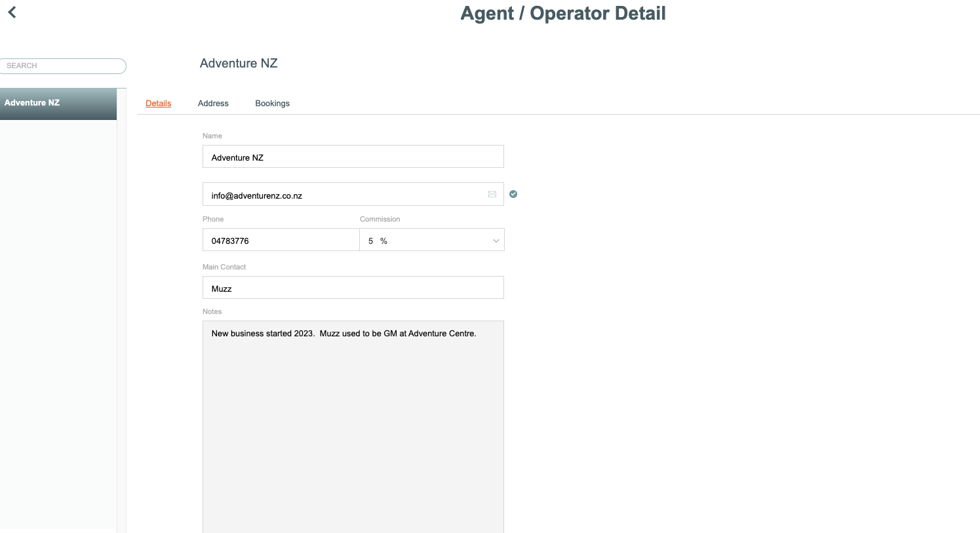The width and height of the screenshot is (980, 533).
Task: Click into the Notes text area
Action: click(x=353, y=427)
